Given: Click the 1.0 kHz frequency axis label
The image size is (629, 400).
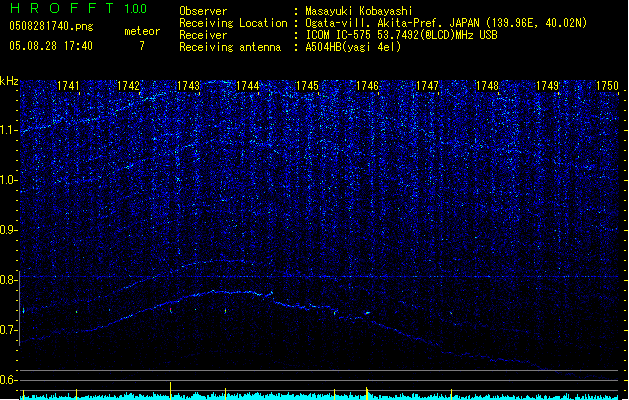Looking at the screenshot, I should 8,180.
